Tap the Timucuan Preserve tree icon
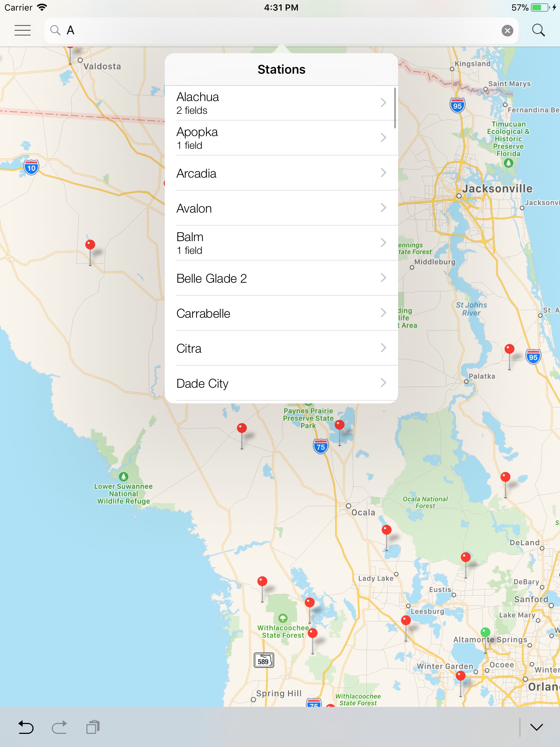 (x=509, y=163)
